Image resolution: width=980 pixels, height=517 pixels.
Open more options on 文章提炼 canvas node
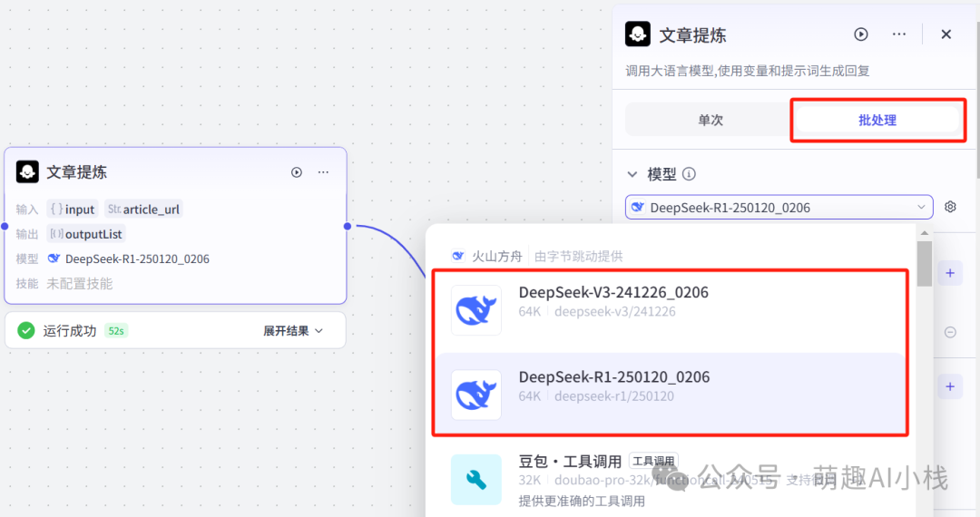coord(323,172)
